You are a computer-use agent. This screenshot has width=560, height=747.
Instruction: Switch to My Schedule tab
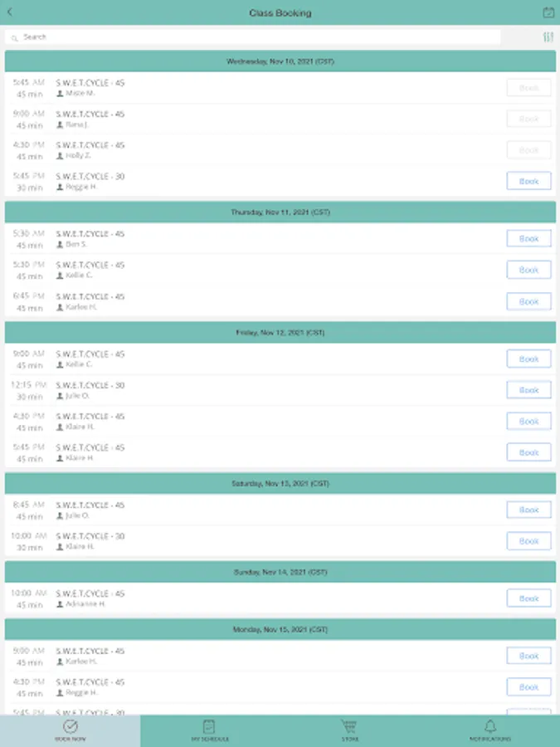[x=210, y=730]
